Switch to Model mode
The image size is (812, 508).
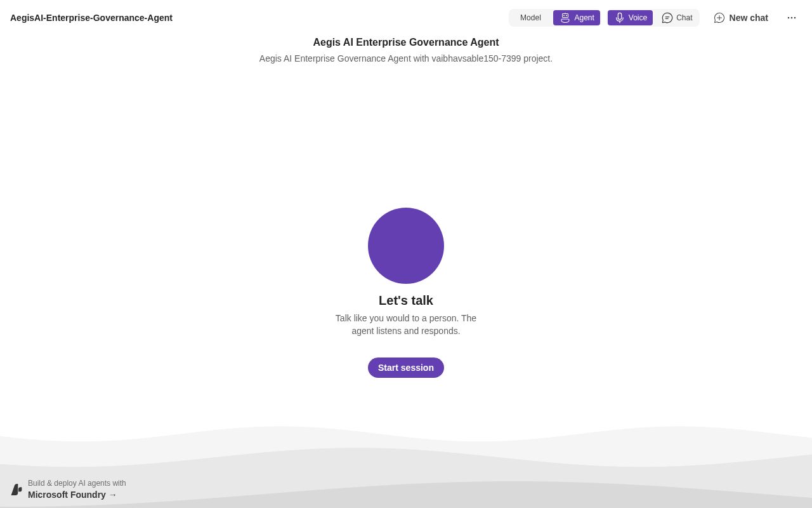click(530, 18)
